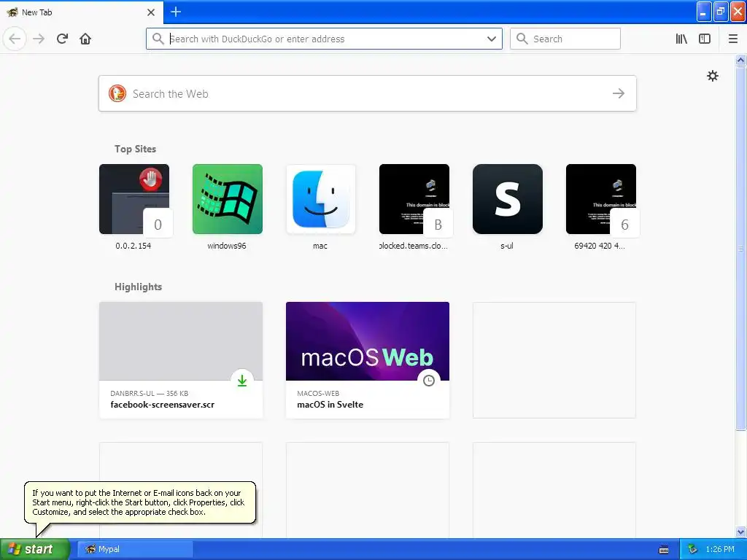Viewport: 747px width, 560px height.
Task: Click the Top Sites section heading
Action: click(x=135, y=149)
